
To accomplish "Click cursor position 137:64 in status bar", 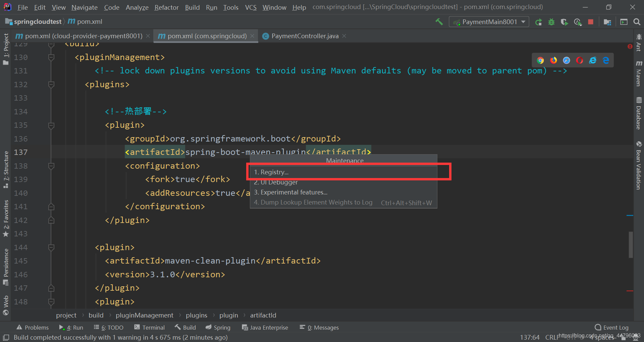I will coord(530,337).
